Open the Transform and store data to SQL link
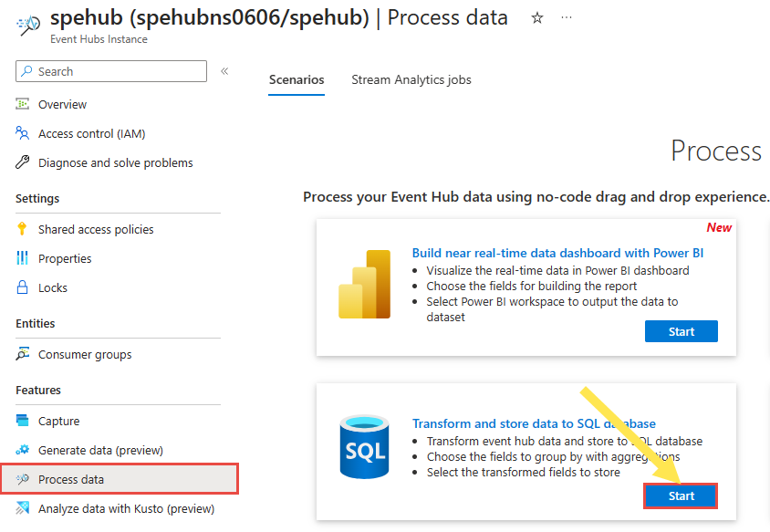The image size is (770, 532). pyautogui.click(x=534, y=423)
